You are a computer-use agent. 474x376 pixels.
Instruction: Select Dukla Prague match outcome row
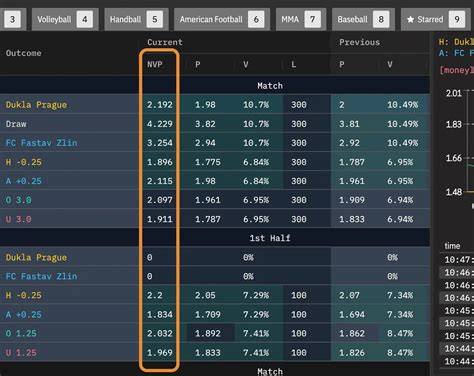point(215,105)
